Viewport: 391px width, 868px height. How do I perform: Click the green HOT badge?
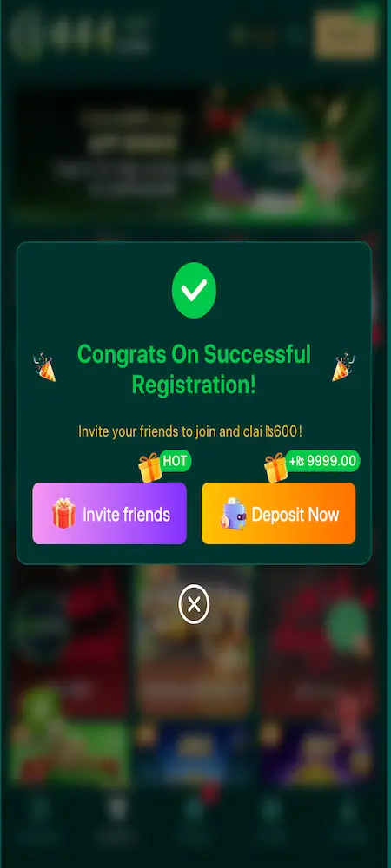coord(175,461)
